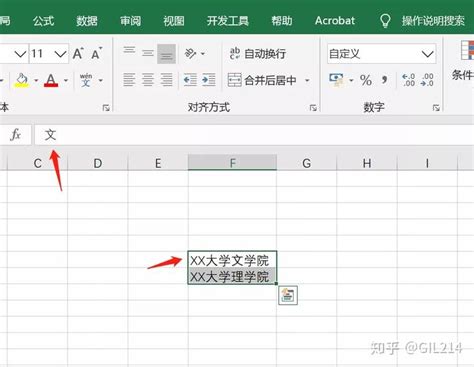The width and height of the screenshot is (474, 367).
Task: Toggle bottom vertical alignment
Action: pyautogui.click(x=166, y=54)
